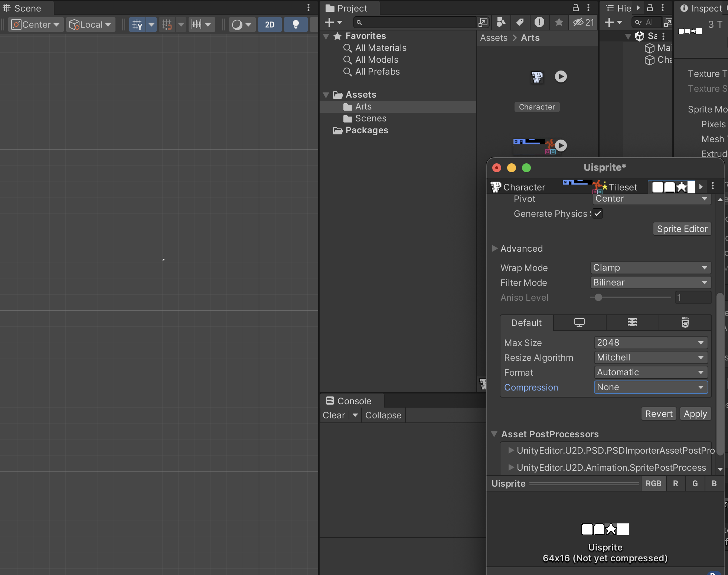The width and height of the screenshot is (728, 575).
Task: Lock the Project panel
Action: (x=575, y=8)
